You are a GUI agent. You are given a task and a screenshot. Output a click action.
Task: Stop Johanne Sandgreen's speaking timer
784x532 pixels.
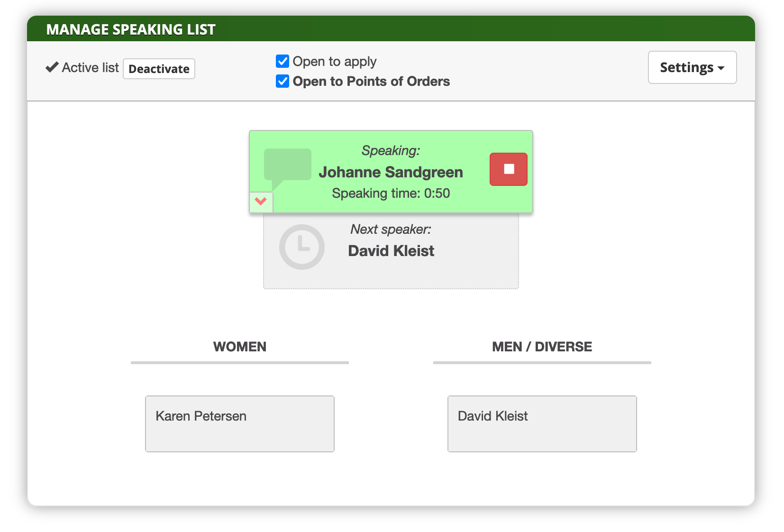(508, 169)
